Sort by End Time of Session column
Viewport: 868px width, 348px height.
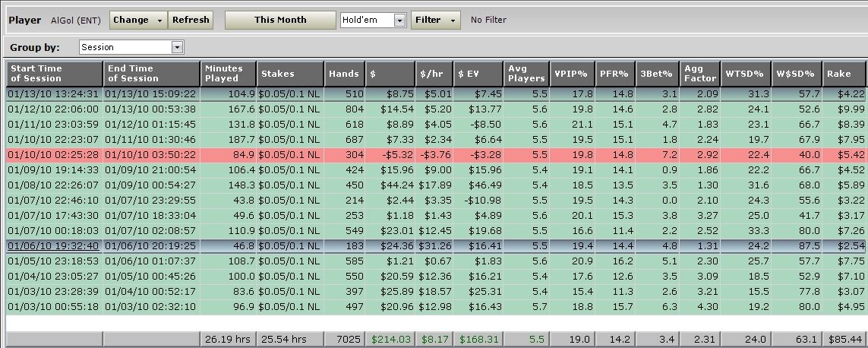click(x=152, y=74)
